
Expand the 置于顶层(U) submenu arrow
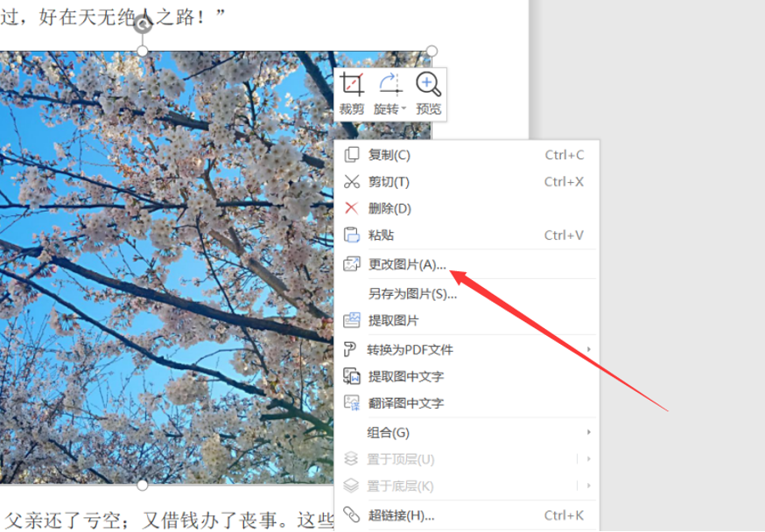[x=589, y=458]
